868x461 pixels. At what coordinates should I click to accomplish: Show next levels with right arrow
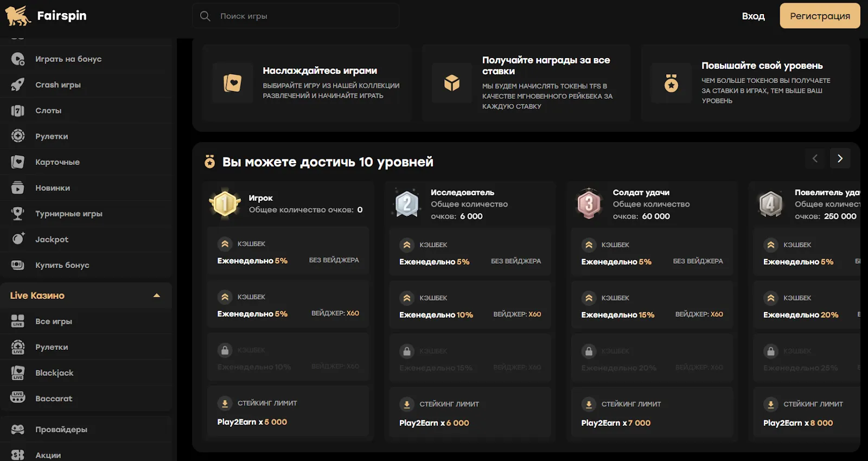coord(840,158)
